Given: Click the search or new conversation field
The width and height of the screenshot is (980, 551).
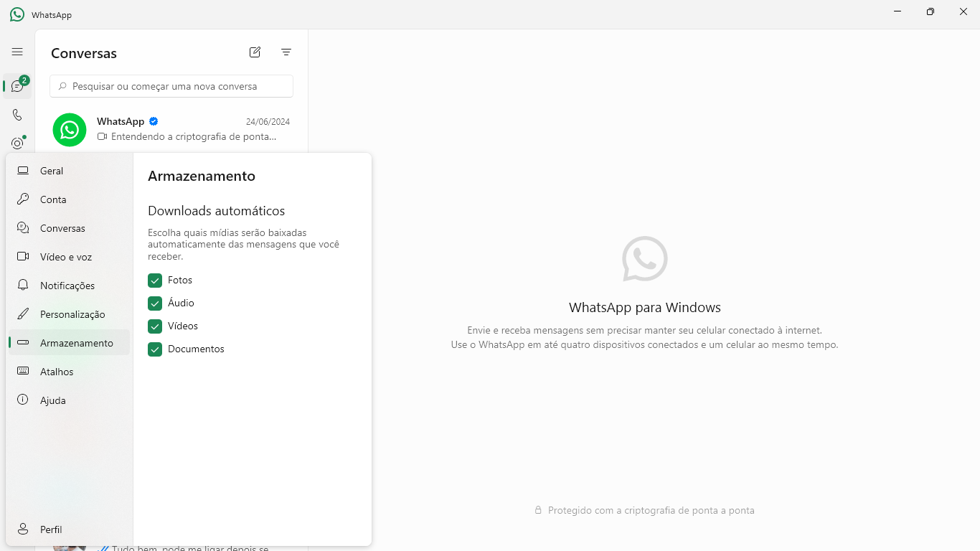Looking at the screenshot, I should [172, 86].
